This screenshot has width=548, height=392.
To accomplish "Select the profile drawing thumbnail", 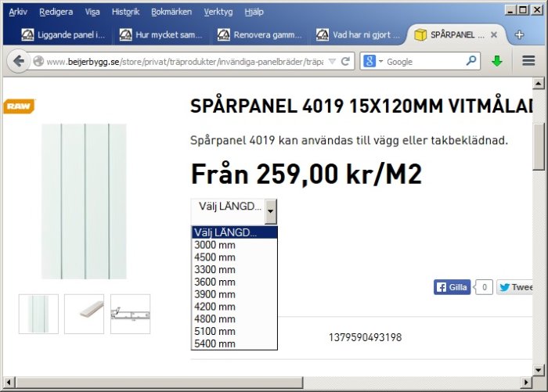I will click(x=131, y=314).
